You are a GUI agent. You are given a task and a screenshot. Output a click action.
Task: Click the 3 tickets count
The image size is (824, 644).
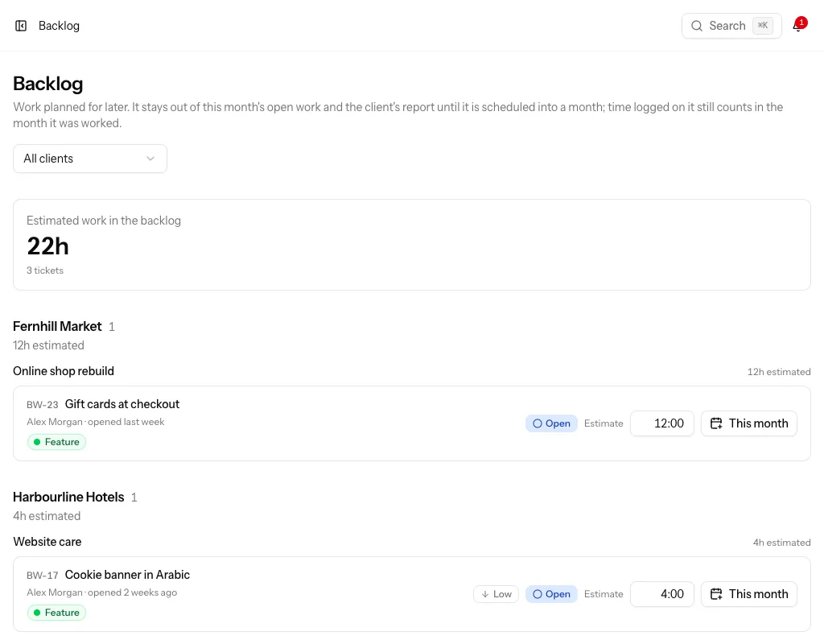pos(45,270)
